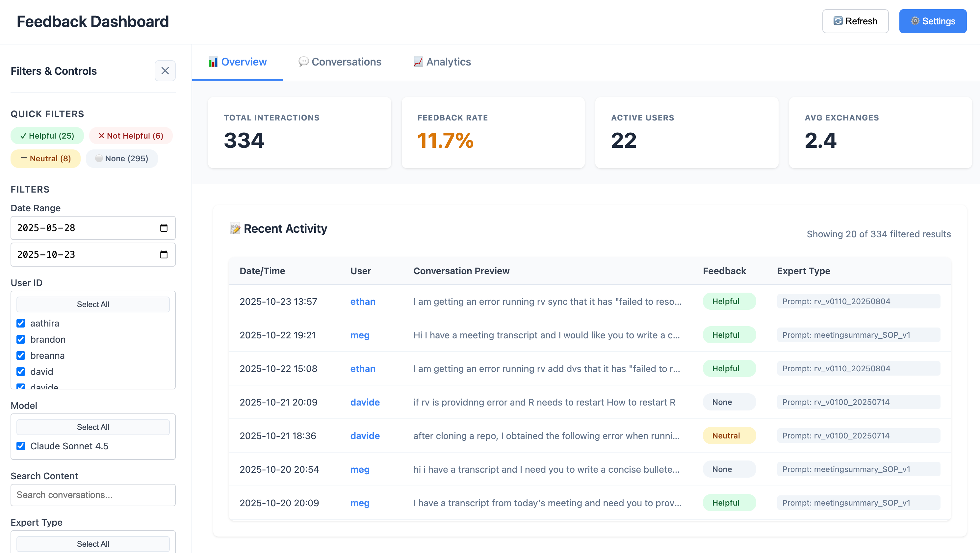Screen dimensions: 980x553
Task: Click the Not Helpful (6) quick filter
Action: pos(131,136)
